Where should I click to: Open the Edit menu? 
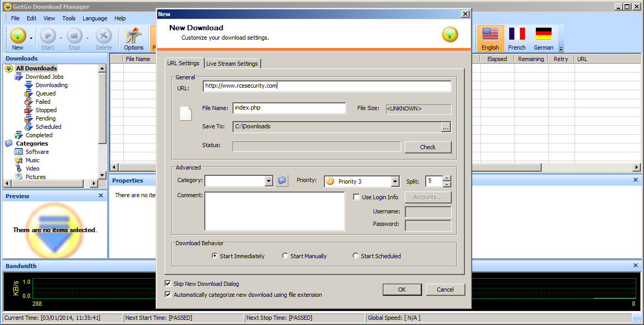pyautogui.click(x=31, y=18)
